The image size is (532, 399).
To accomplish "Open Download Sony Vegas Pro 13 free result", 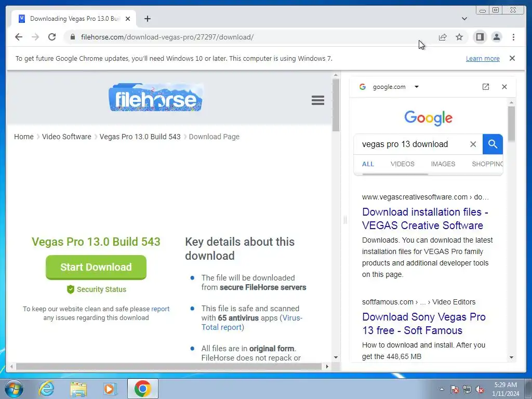I will coord(424,323).
